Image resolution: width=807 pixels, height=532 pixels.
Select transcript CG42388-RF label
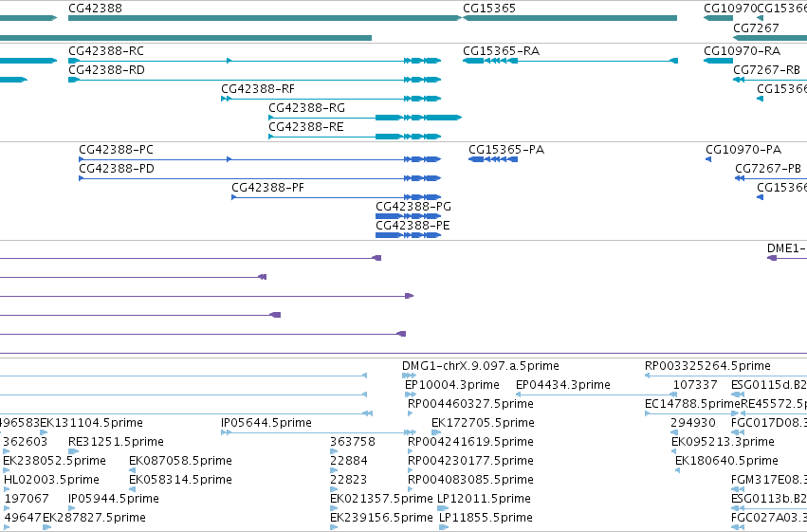coord(258,89)
